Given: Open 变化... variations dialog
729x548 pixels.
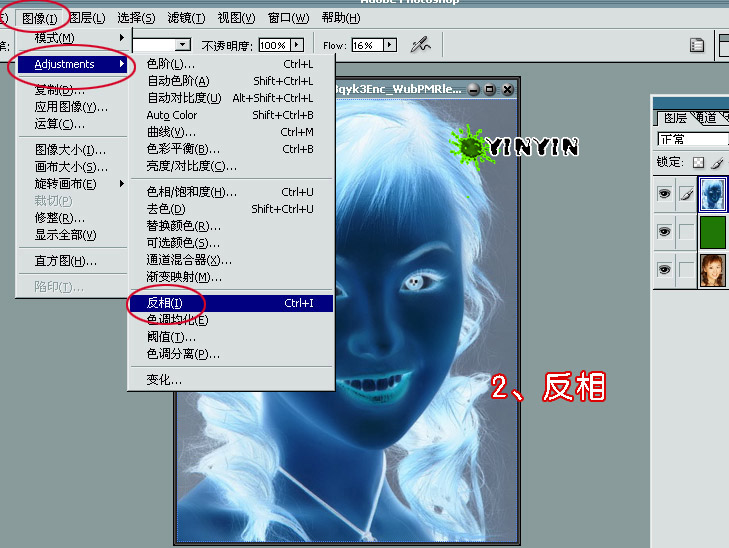Looking at the screenshot, I should tap(231, 380).
